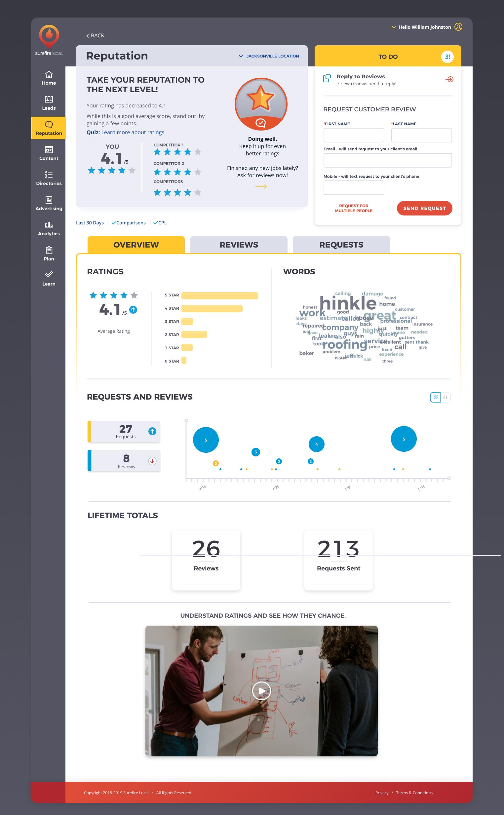Open Directories from the sidebar
Viewport: 504px width, 815px height.
coord(49,175)
